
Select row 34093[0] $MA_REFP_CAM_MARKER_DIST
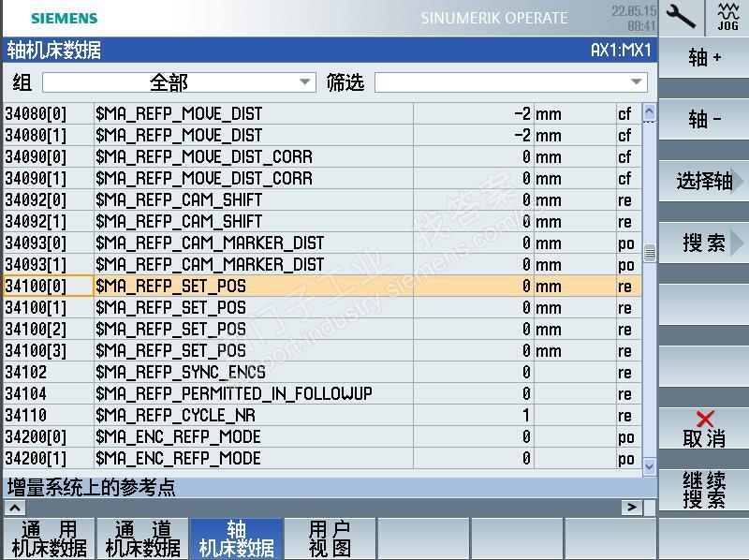322,243
